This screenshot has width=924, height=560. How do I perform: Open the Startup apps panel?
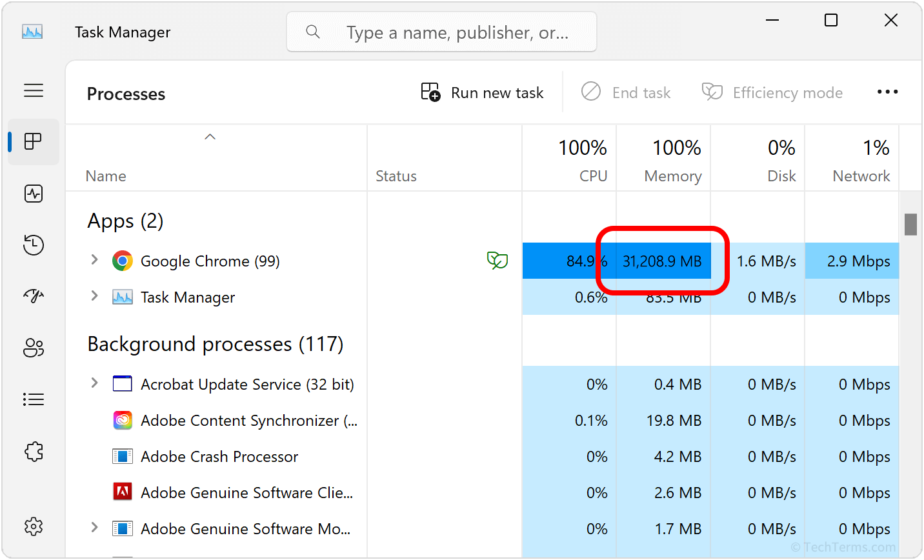[34, 295]
